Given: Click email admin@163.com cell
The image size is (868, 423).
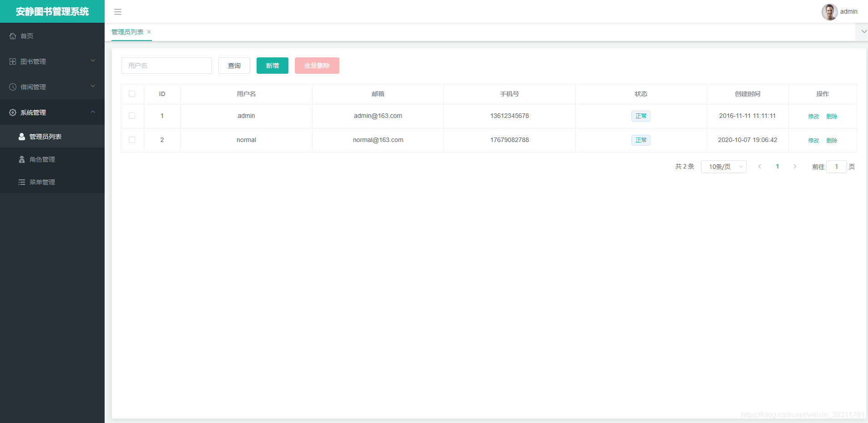Looking at the screenshot, I should click(x=378, y=116).
